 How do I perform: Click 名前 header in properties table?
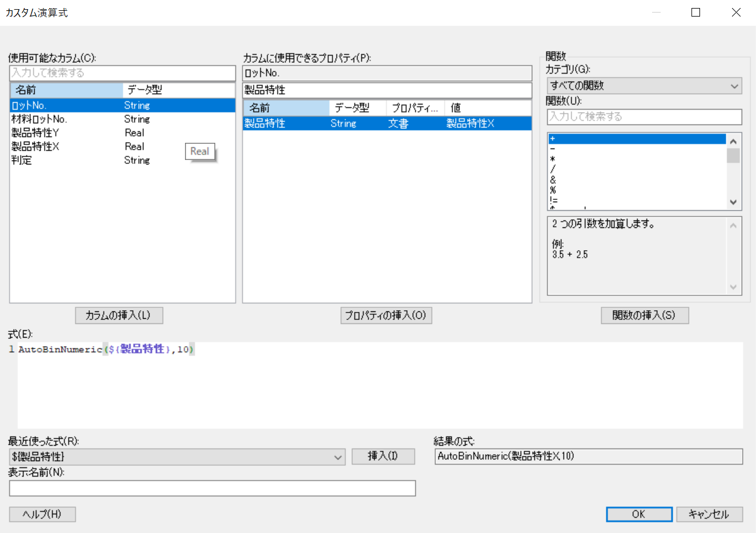(x=287, y=108)
